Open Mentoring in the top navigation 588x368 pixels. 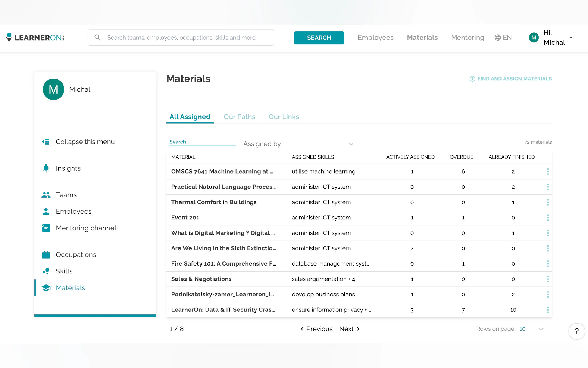pyautogui.click(x=467, y=38)
